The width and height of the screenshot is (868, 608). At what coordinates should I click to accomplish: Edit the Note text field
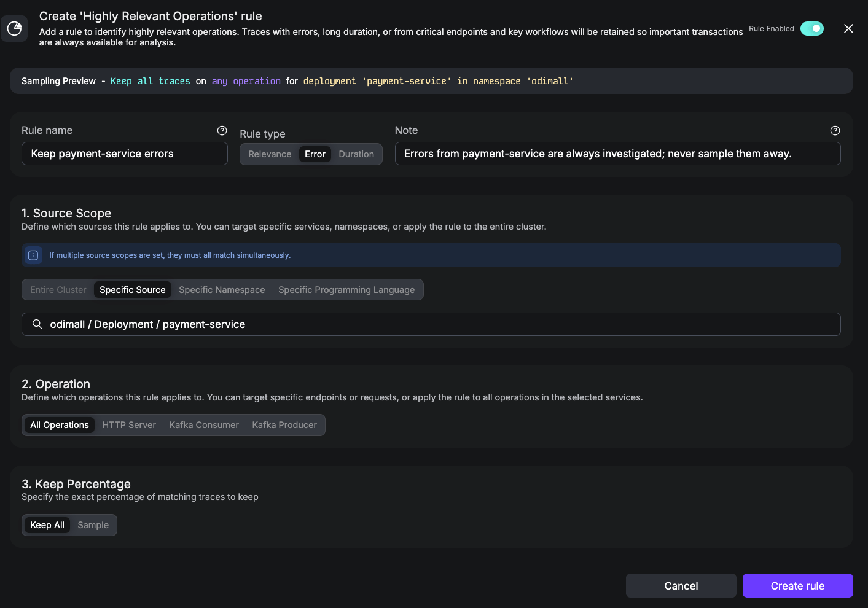617,154
